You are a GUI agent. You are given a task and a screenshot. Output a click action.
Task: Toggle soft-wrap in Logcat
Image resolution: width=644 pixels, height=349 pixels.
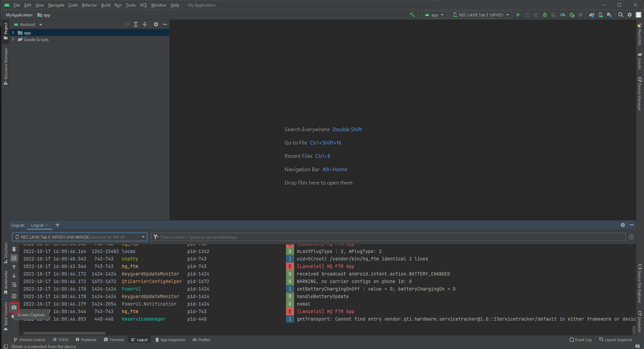point(14,285)
